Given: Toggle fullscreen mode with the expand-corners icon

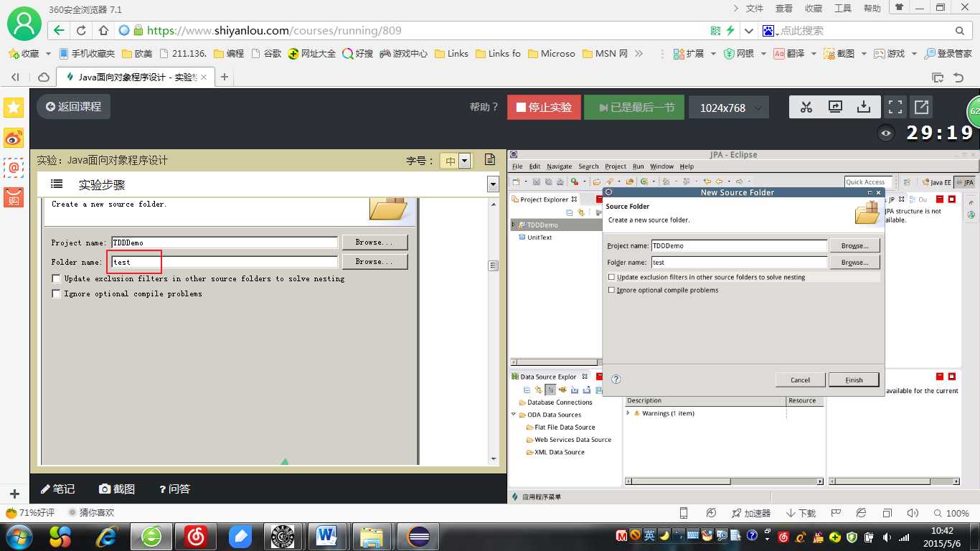Looking at the screenshot, I should point(895,107).
